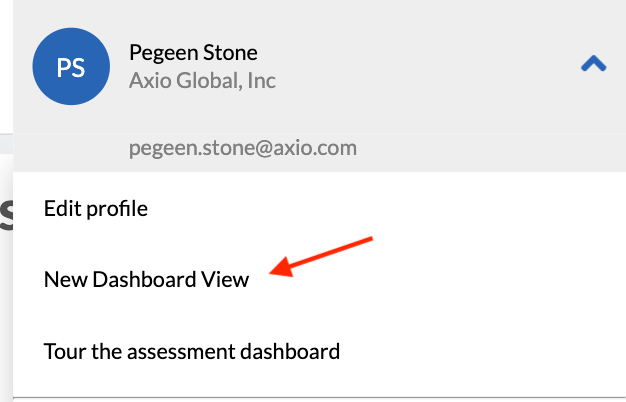
Task: Launch the assessment dashboard tour
Action: click(x=192, y=352)
